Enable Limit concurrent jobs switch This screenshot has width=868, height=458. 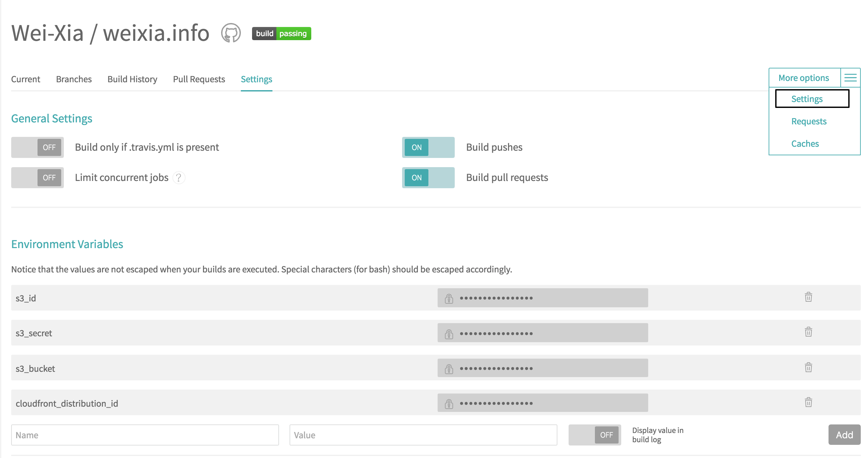(x=38, y=178)
